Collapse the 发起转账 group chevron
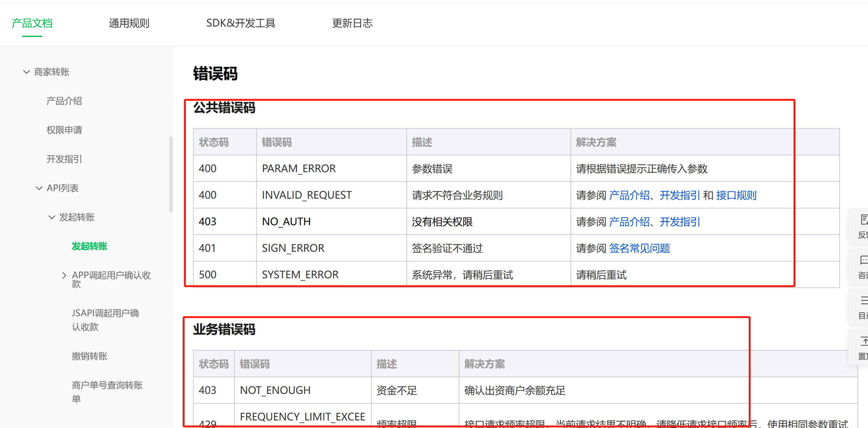 [x=51, y=217]
